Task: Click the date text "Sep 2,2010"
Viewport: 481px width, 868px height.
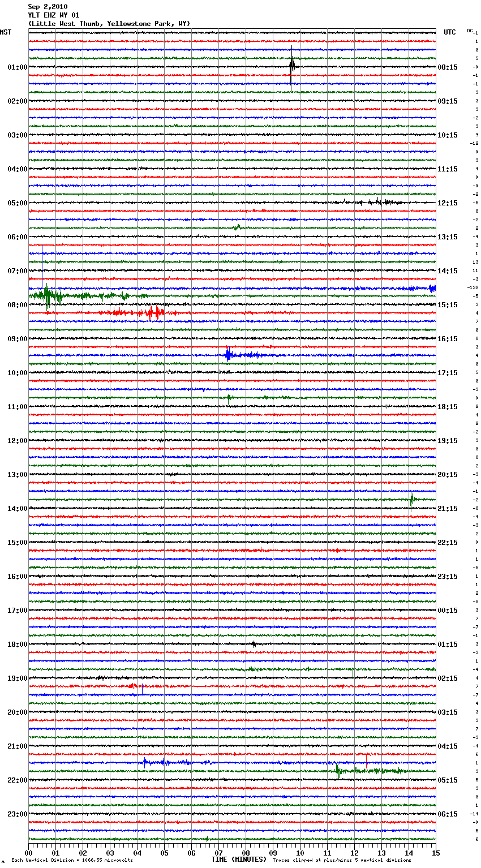Action: pos(48,7)
